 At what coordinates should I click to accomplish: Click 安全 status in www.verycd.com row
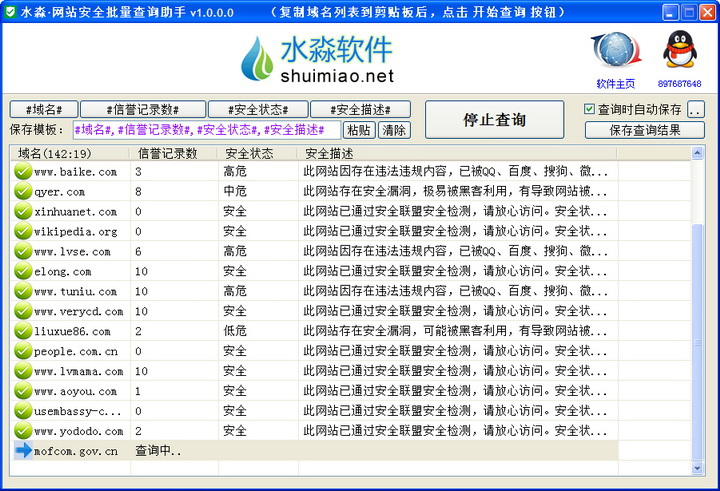point(235,311)
